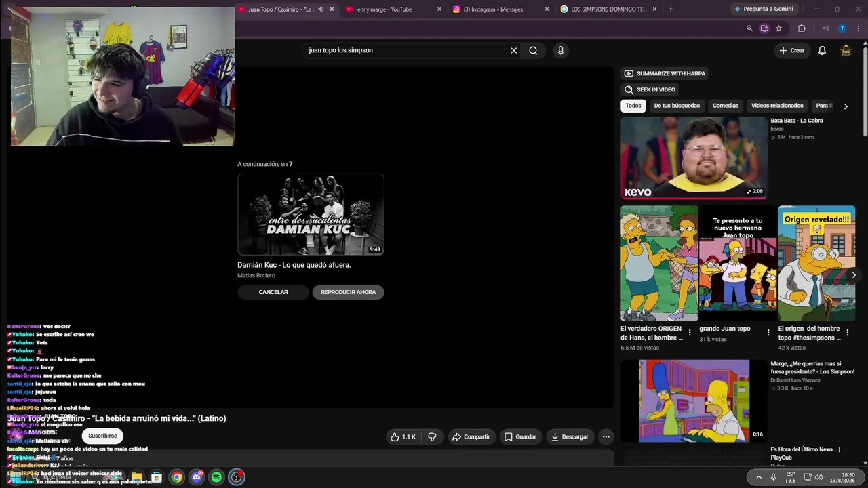Image resolution: width=868 pixels, height=488 pixels.
Task: Open Origen revelado hombre topo short
Action: click(816, 264)
